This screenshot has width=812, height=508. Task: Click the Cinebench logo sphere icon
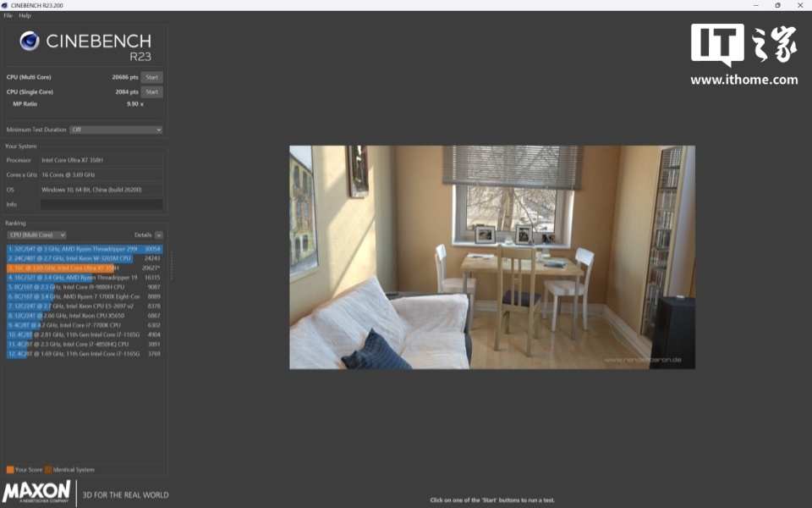point(30,41)
